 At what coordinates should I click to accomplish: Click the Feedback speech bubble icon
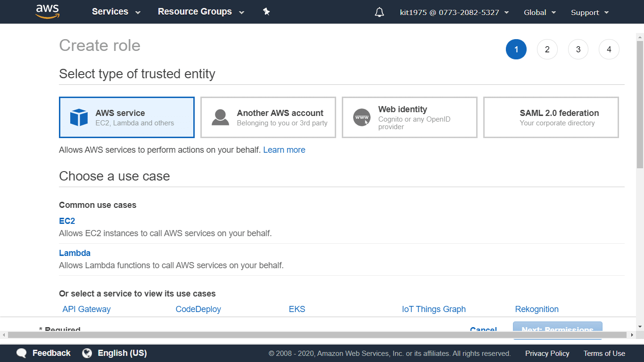pyautogui.click(x=21, y=353)
